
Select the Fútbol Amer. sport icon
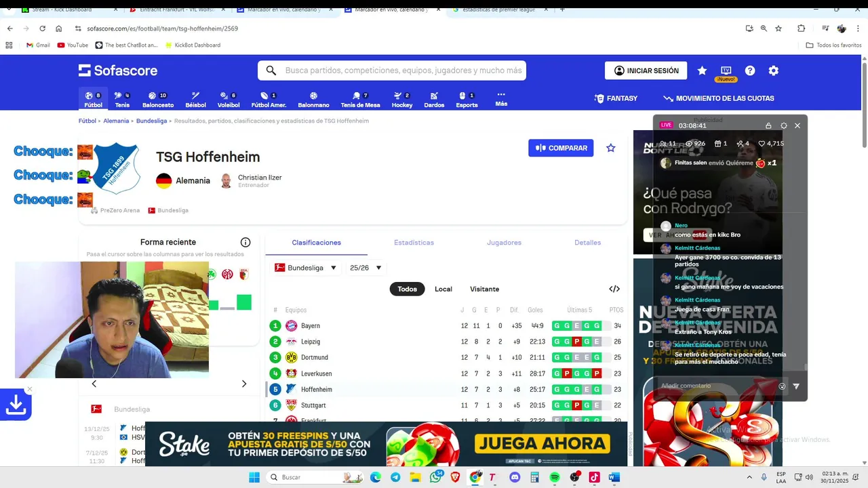point(269,100)
